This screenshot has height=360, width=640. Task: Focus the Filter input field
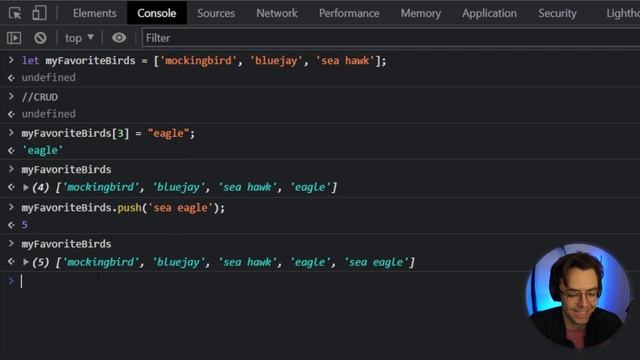(x=391, y=38)
